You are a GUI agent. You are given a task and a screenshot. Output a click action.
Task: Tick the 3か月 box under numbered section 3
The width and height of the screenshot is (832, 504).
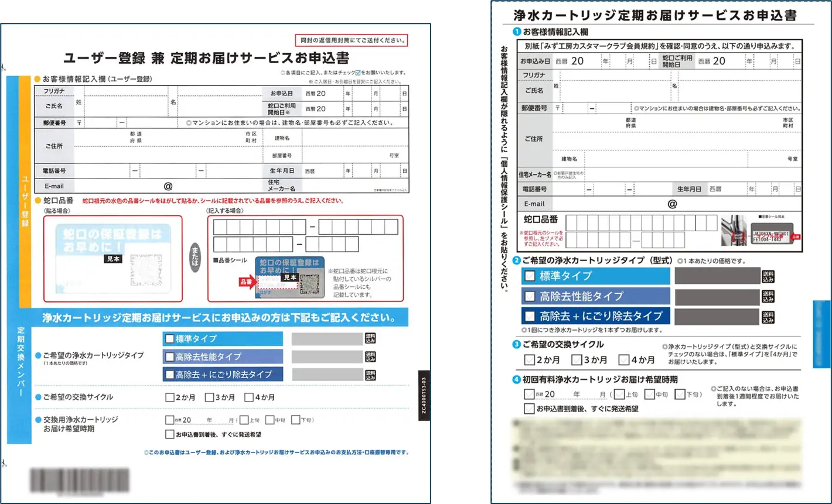tap(577, 360)
